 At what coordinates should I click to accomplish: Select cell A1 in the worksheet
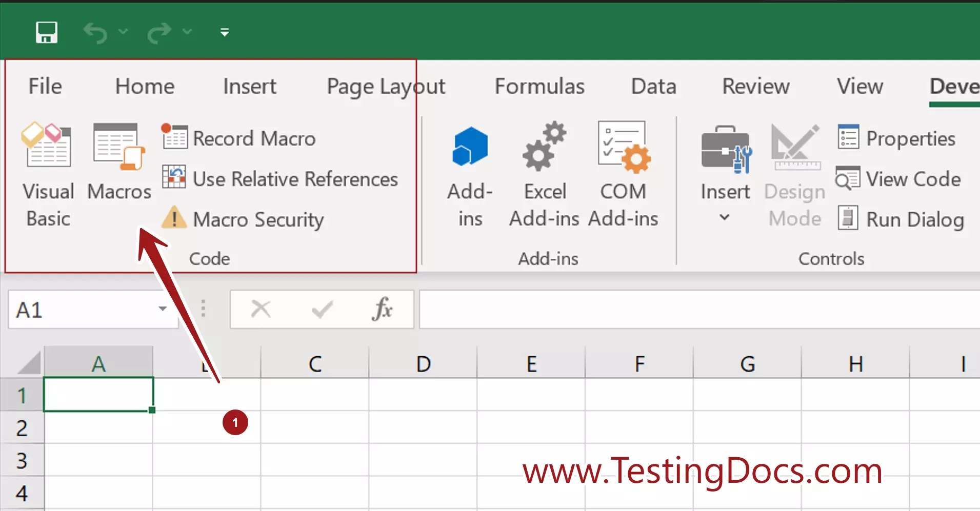(98, 394)
